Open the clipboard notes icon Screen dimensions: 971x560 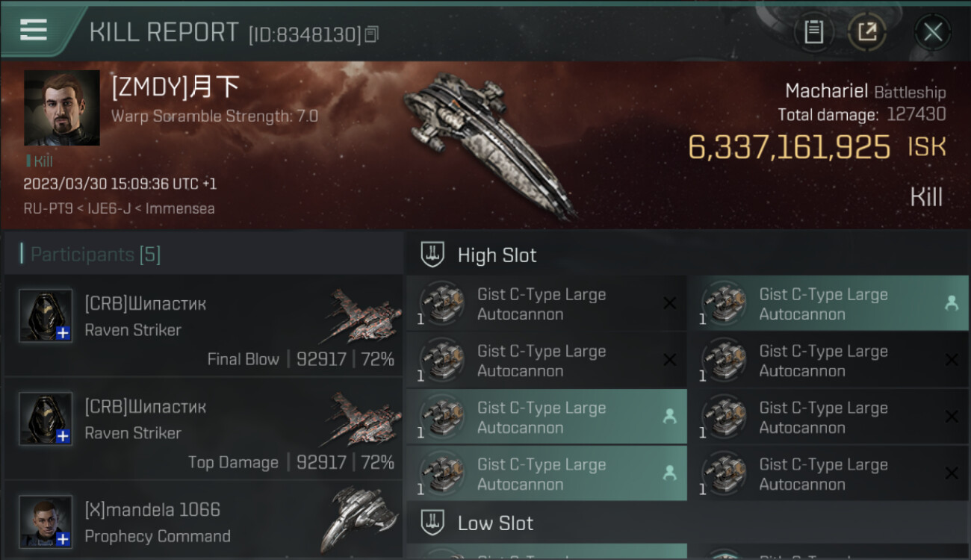click(x=813, y=32)
